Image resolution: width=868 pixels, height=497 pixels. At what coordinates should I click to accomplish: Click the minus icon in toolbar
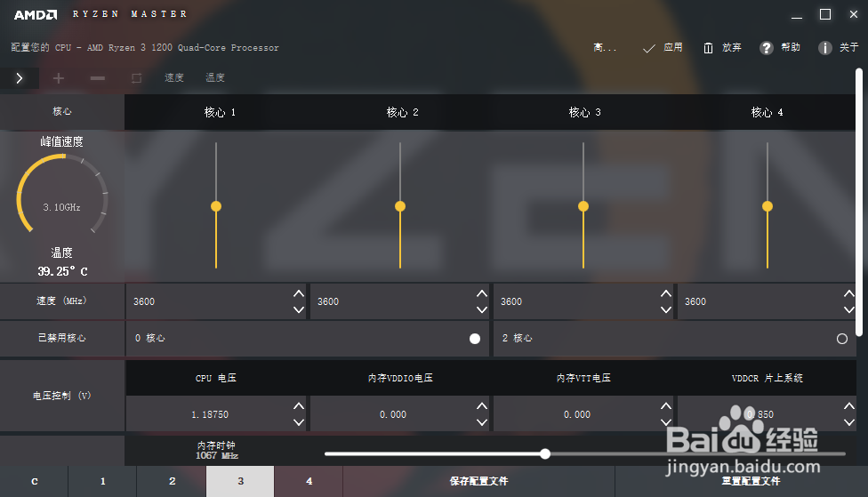pos(98,78)
